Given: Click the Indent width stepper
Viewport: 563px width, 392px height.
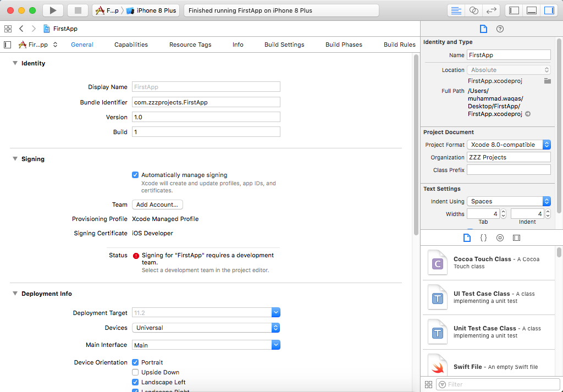Looking at the screenshot, I should point(548,214).
